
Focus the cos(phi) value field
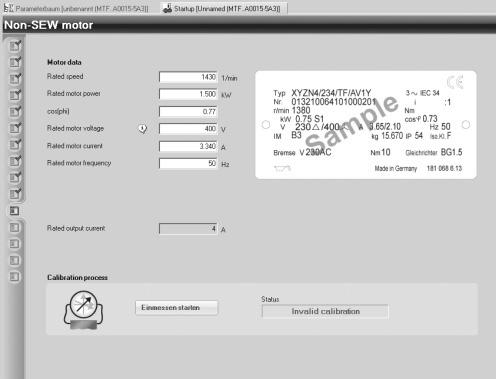point(188,111)
